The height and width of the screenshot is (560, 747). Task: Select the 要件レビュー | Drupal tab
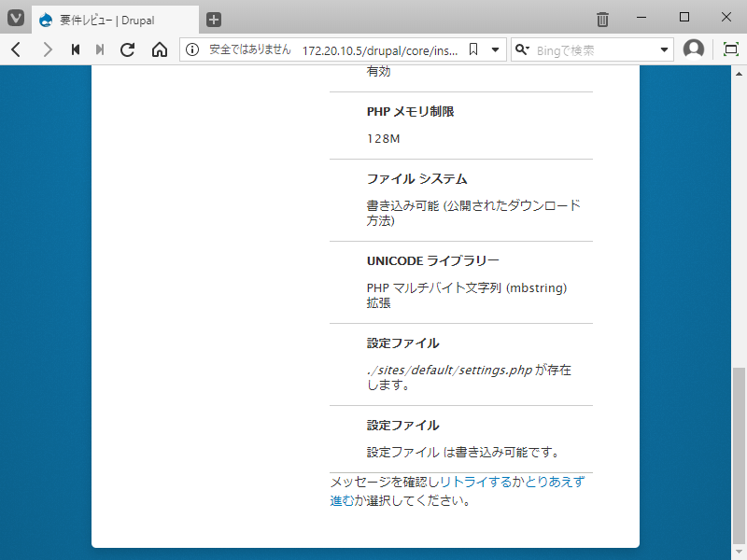[x=115, y=20]
